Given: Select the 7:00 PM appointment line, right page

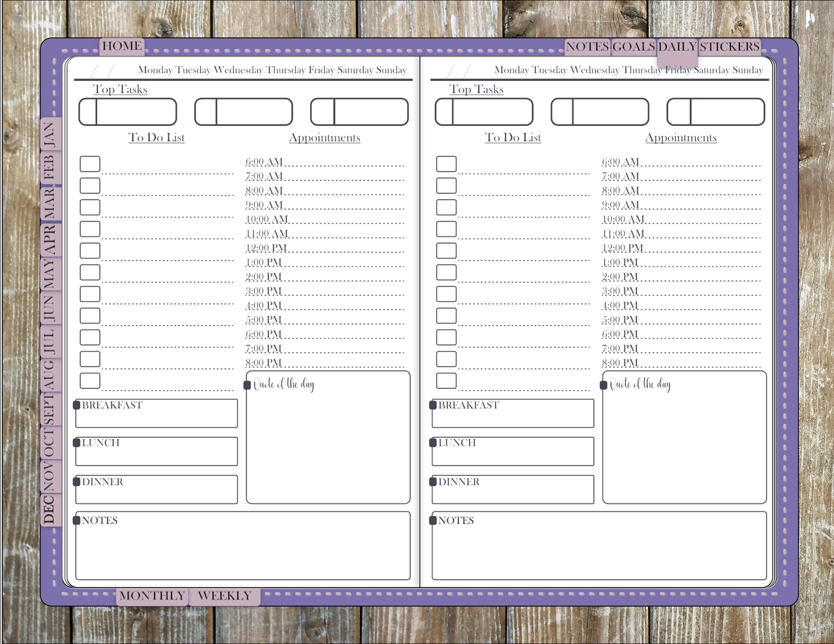Looking at the screenshot, I should 681,349.
